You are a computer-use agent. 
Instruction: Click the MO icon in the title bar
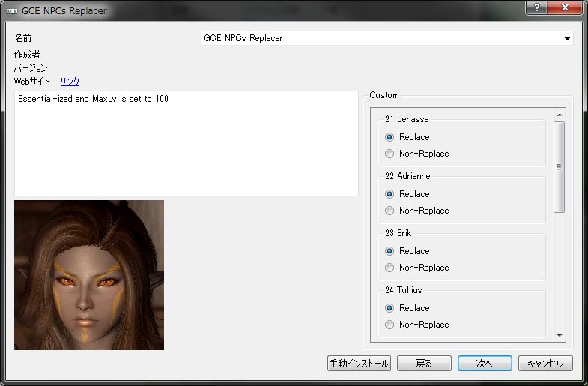[x=12, y=11]
